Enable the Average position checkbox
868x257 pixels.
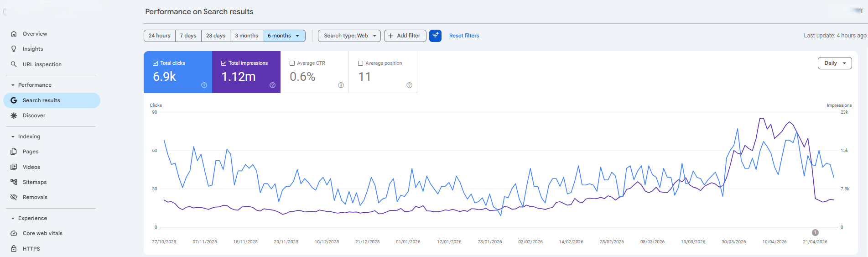click(361, 63)
